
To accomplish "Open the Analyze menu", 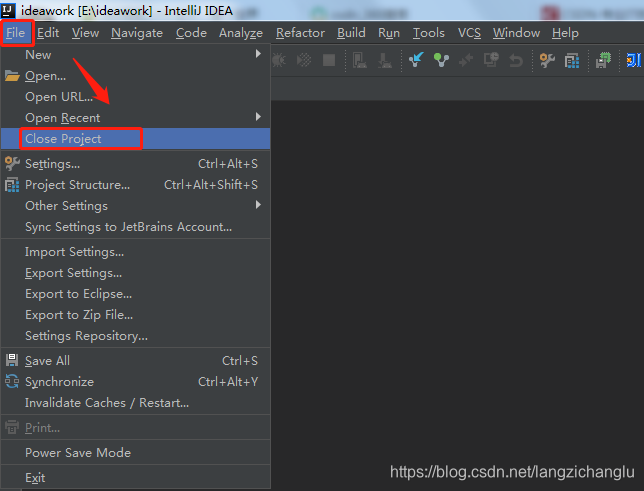I will (x=241, y=33).
